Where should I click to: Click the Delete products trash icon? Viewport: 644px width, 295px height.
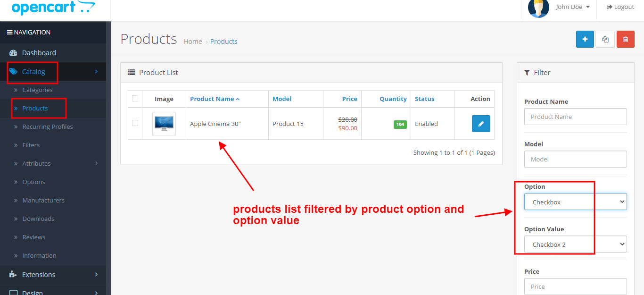pos(625,39)
